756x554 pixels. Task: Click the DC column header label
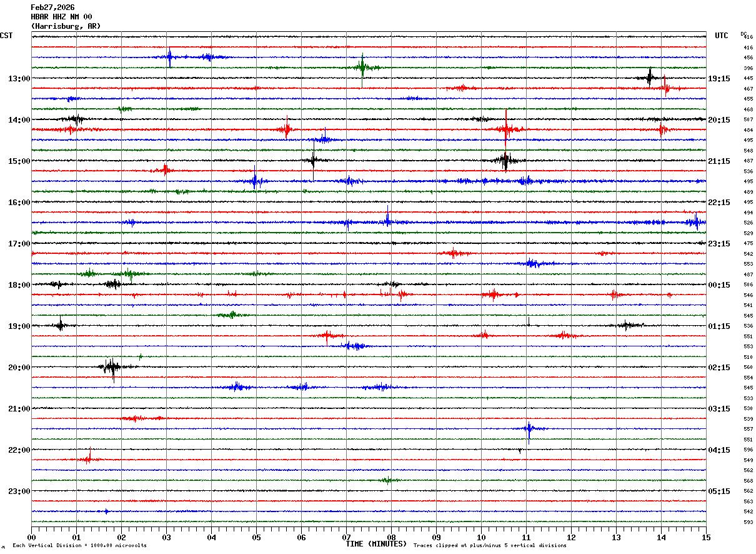click(x=744, y=34)
